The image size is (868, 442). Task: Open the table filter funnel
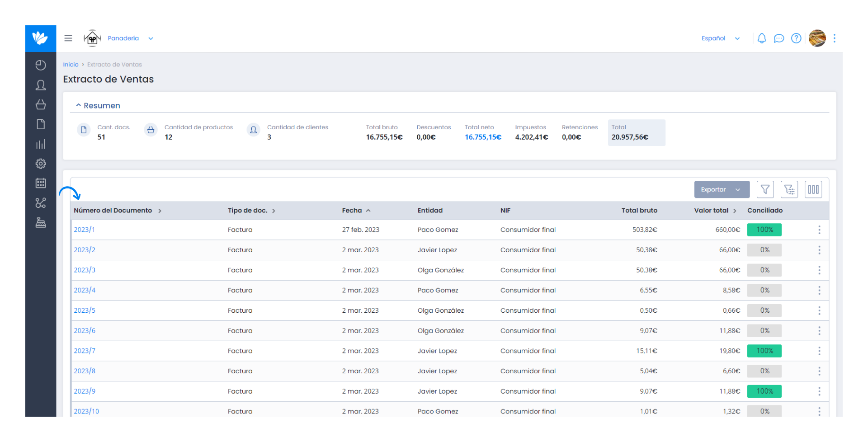765,189
